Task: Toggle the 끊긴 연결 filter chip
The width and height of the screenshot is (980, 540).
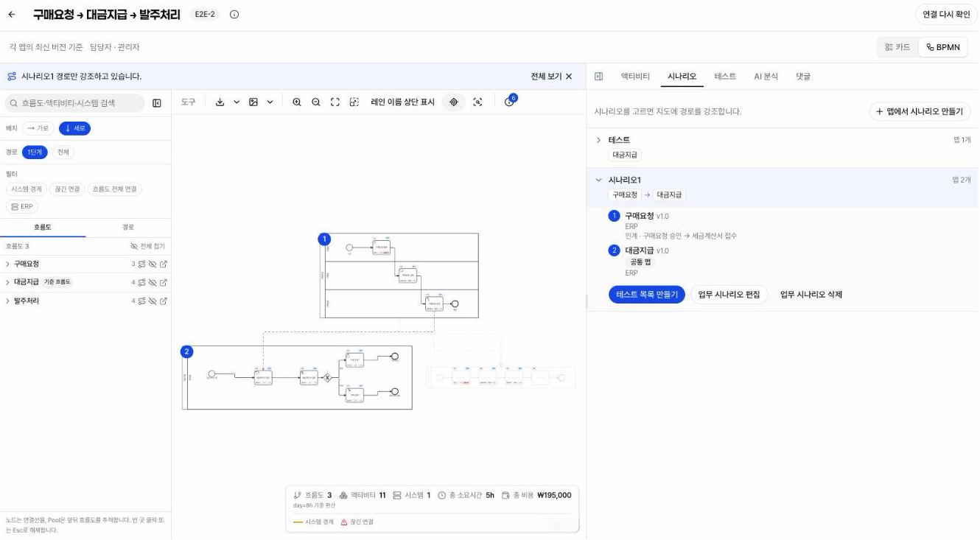Action: (x=67, y=189)
